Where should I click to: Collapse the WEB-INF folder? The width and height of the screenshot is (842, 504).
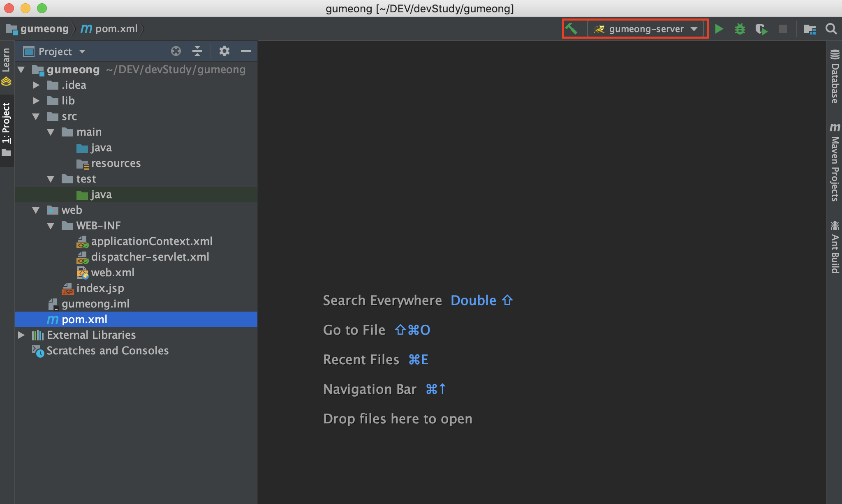click(51, 226)
